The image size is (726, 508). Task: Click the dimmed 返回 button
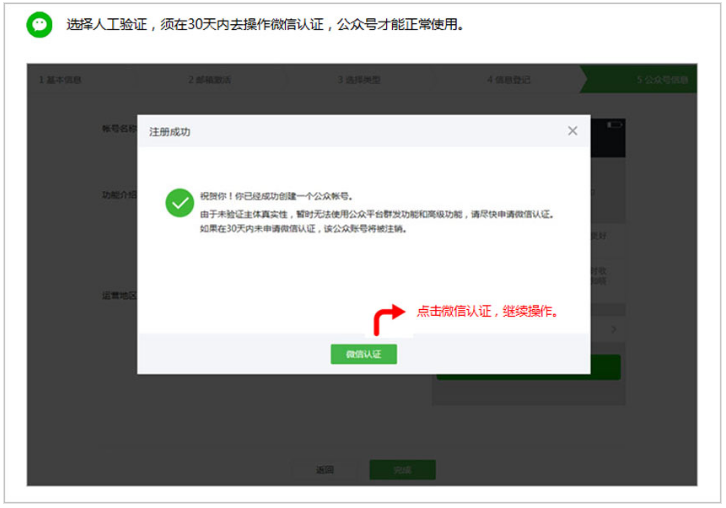[x=325, y=470]
